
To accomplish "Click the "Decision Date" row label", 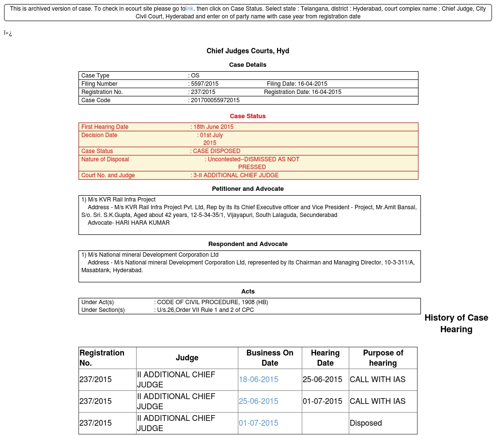I will coord(99,135).
